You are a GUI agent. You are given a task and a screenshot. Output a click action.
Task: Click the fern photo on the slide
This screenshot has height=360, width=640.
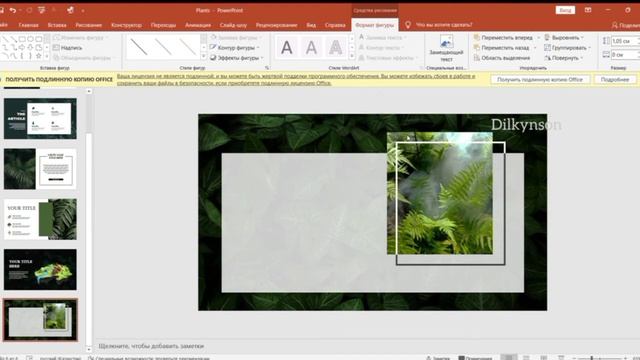click(x=440, y=193)
